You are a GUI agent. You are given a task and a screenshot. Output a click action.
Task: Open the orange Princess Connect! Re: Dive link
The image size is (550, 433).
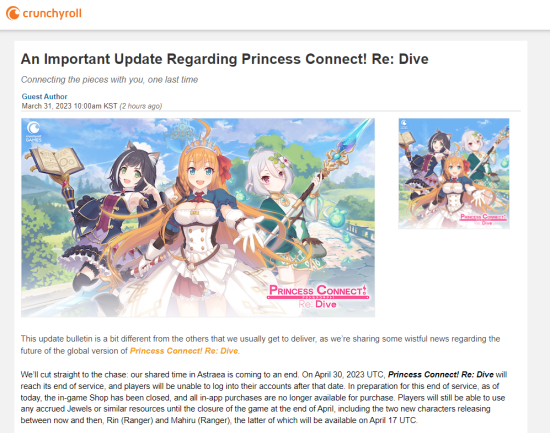pos(184,351)
